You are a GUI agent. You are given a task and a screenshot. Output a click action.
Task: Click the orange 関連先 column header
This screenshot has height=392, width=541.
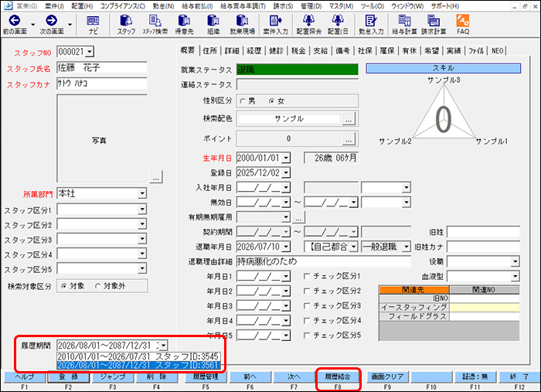tap(413, 289)
